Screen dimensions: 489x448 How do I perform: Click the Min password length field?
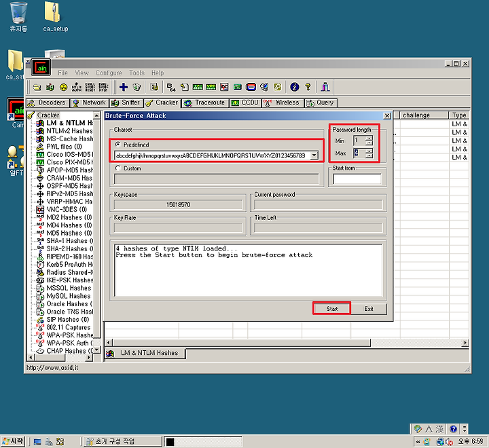coord(359,141)
